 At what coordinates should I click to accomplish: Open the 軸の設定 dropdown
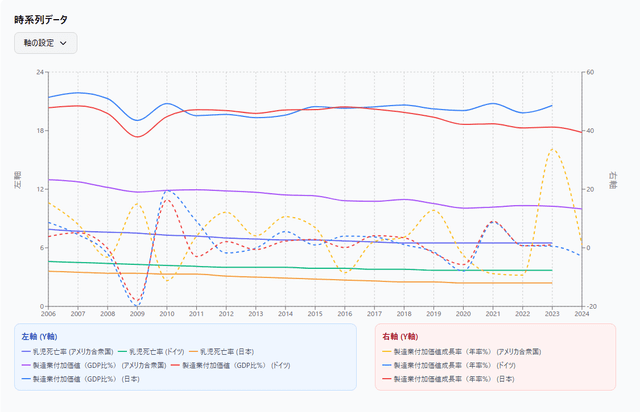click(45, 43)
